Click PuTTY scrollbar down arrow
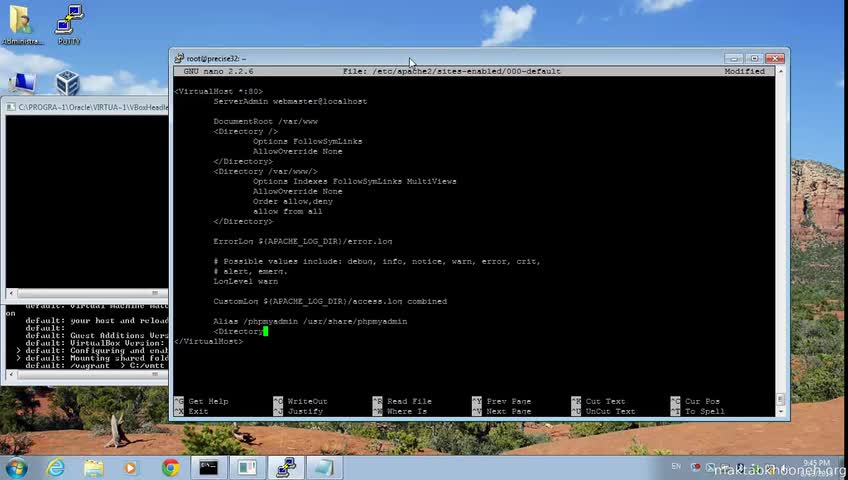848x480 pixels. [780, 412]
